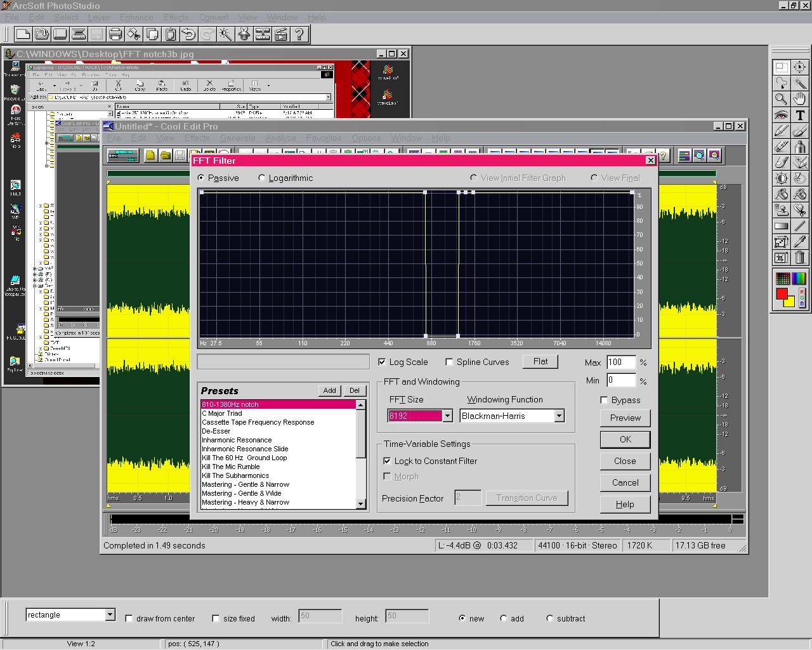Click the Max percent input field
The width and height of the screenshot is (812, 650).
click(621, 362)
